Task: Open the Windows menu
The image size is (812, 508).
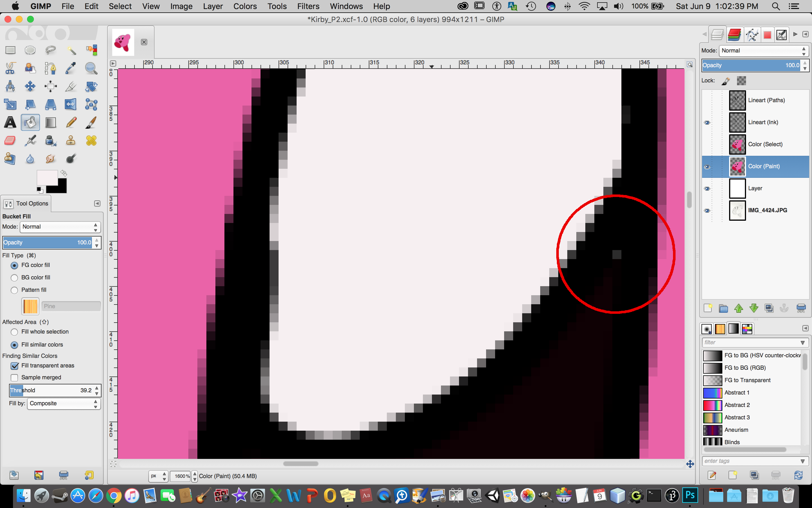Action: [x=346, y=6]
